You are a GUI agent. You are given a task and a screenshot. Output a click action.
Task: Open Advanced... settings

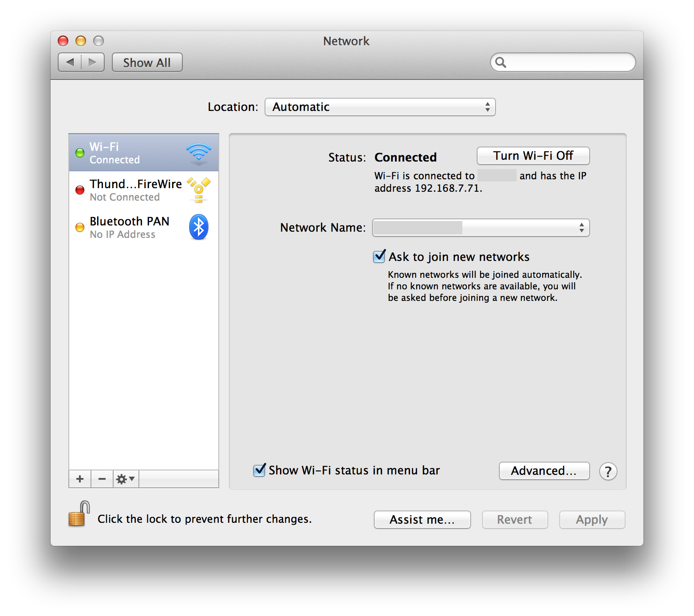pyautogui.click(x=544, y=471)
